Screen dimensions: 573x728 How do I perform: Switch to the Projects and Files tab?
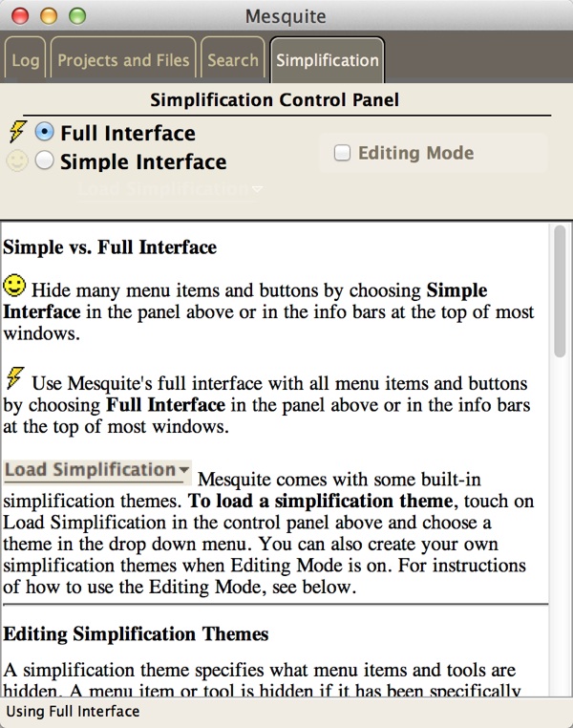(123, 60)
